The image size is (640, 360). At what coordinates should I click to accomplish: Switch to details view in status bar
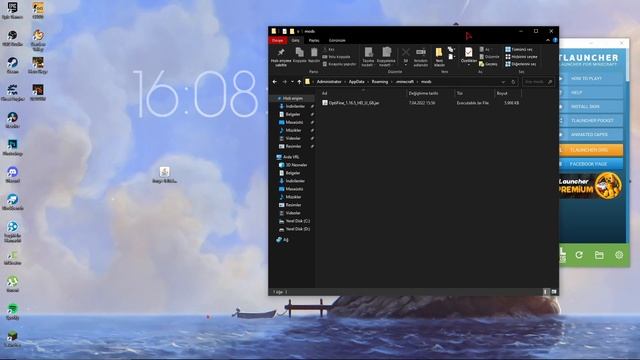[546, 292]
